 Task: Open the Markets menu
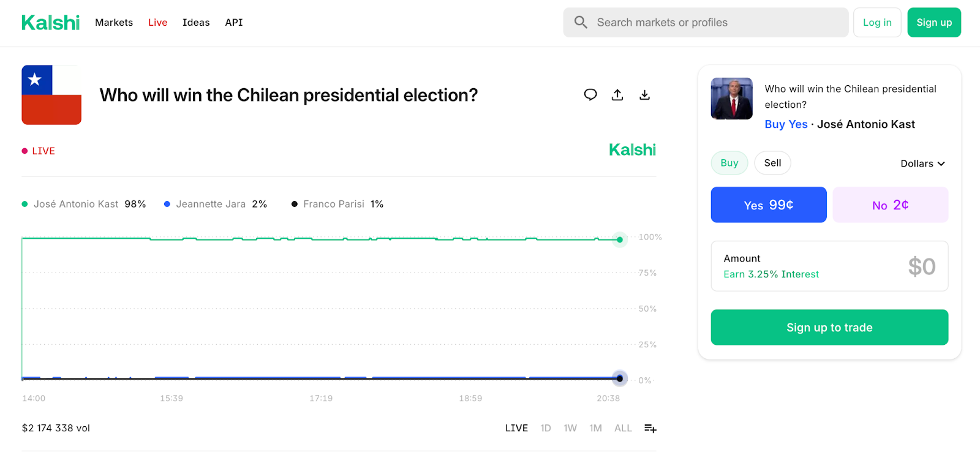click(x=114, y=23)
